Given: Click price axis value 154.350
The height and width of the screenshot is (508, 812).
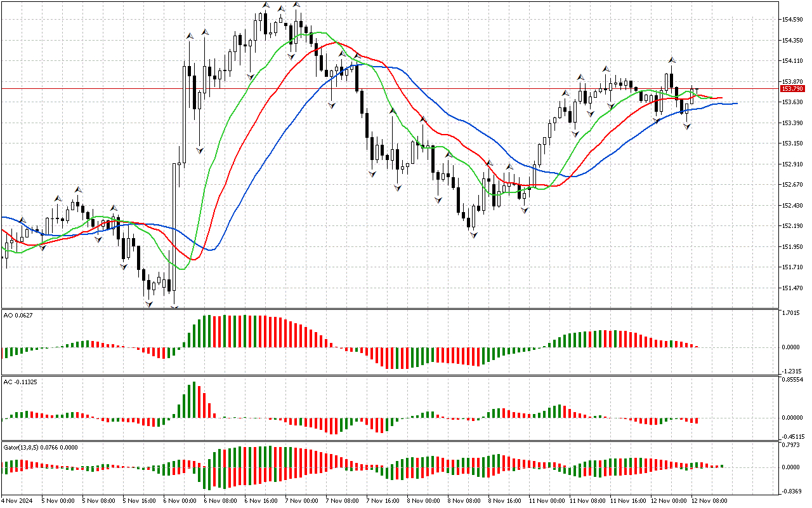Looking at the screenshot, I should tap(793, 41).
